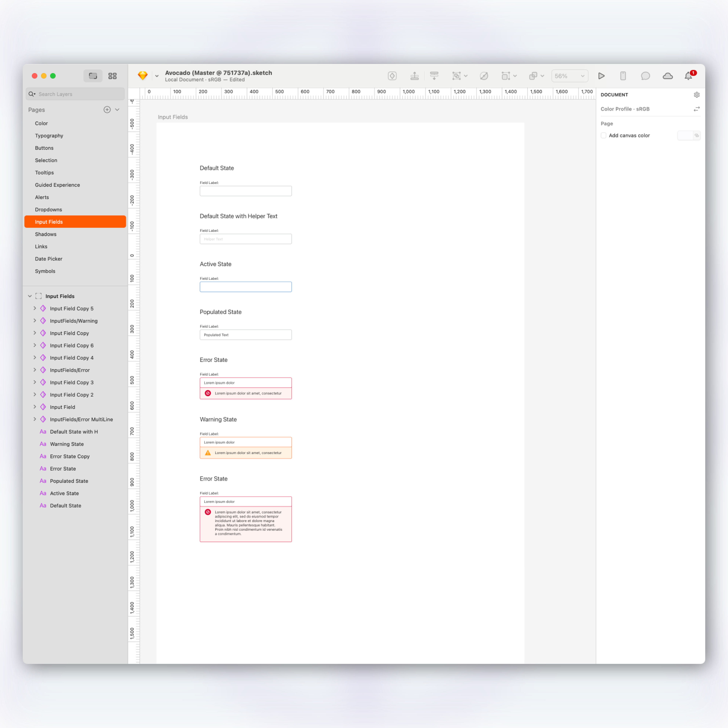Screen dimensions: 728x728
Task: Click the canvas color swatch
Action: point(685,135)
